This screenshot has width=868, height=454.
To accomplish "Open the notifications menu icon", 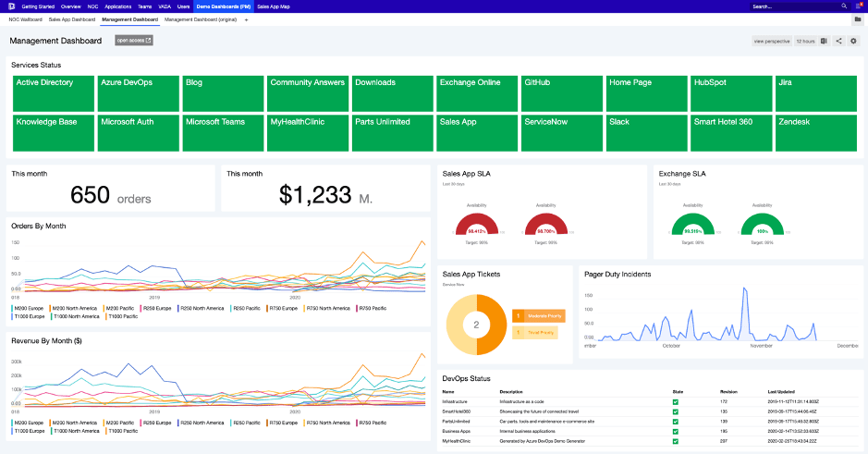I will (x=859, y=6).
